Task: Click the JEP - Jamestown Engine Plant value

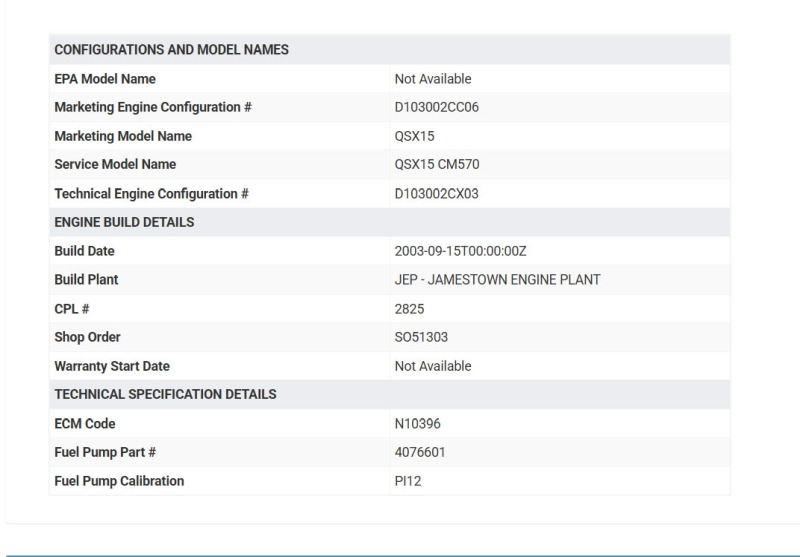Action: click(x=497, y=280)
